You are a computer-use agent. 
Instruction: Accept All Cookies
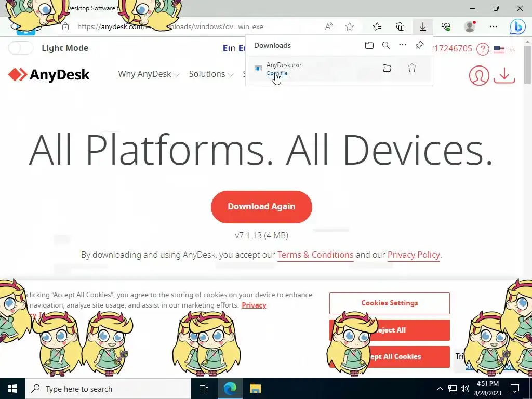[390, 356]
